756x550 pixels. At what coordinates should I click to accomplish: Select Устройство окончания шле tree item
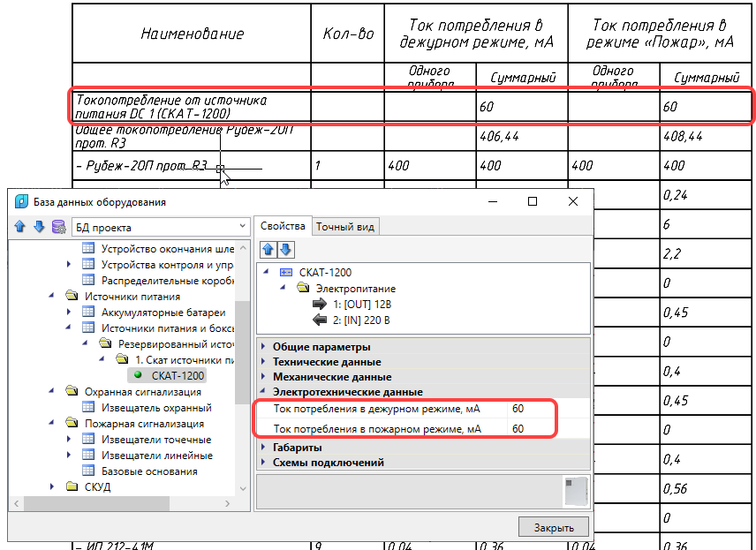click(168, 249)
